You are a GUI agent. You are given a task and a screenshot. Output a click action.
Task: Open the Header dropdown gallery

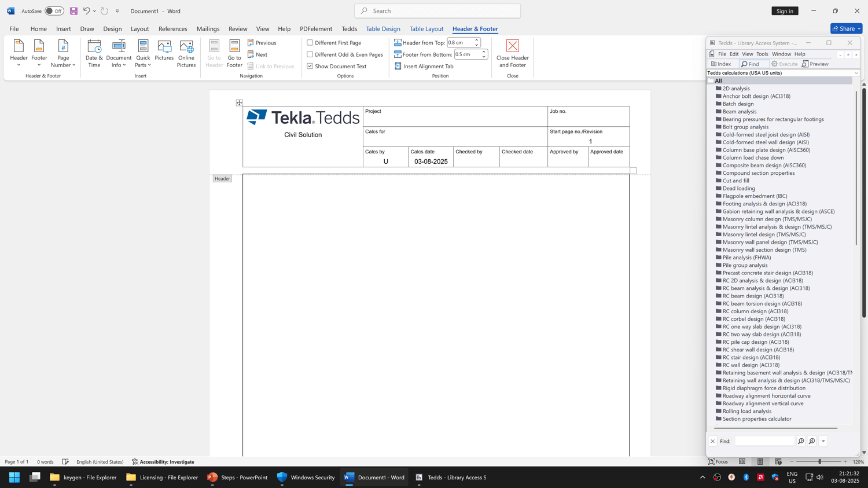(19, 54)
